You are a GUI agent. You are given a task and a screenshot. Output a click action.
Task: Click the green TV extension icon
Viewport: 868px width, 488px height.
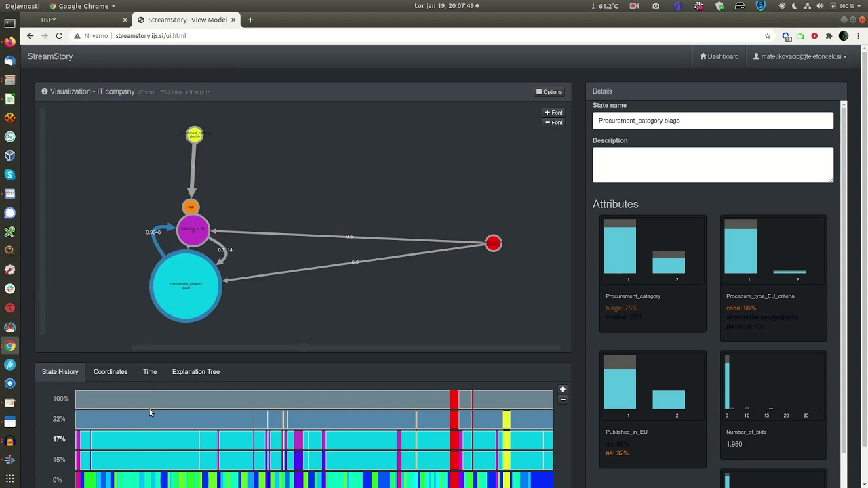(x=800, y=35)
